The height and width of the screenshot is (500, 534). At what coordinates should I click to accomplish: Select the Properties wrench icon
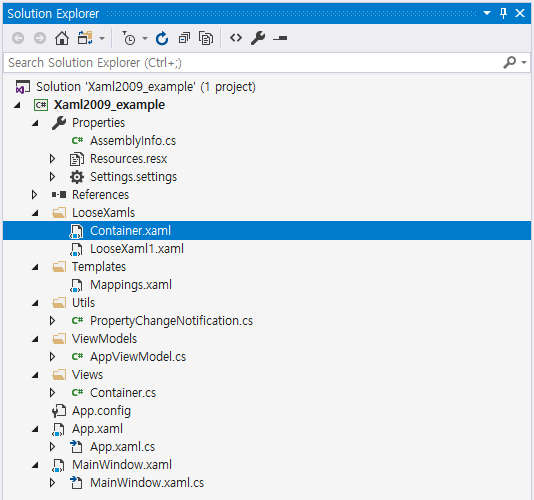tap(59, 123)
